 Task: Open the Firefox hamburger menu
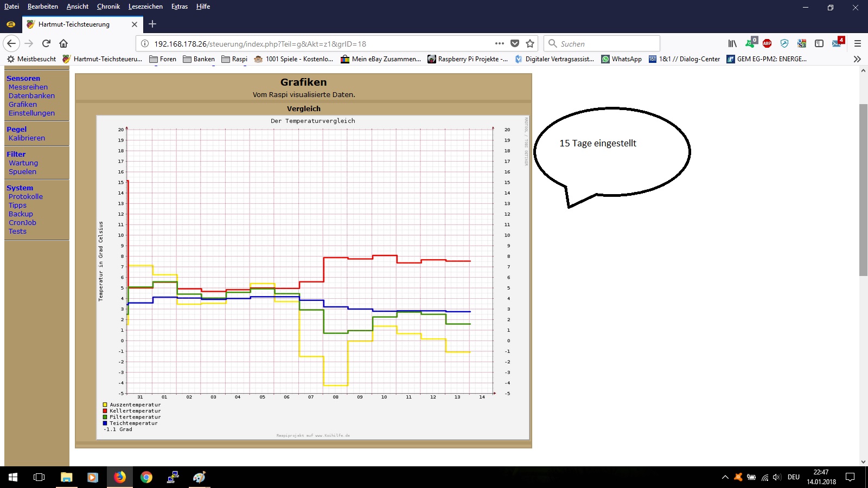pos(858,43)
